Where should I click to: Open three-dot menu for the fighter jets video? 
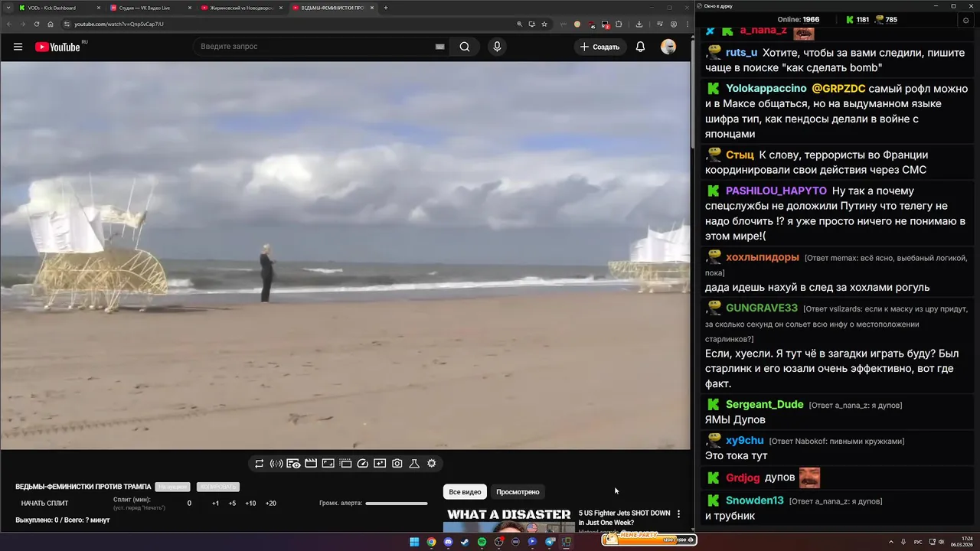point(678,514)
